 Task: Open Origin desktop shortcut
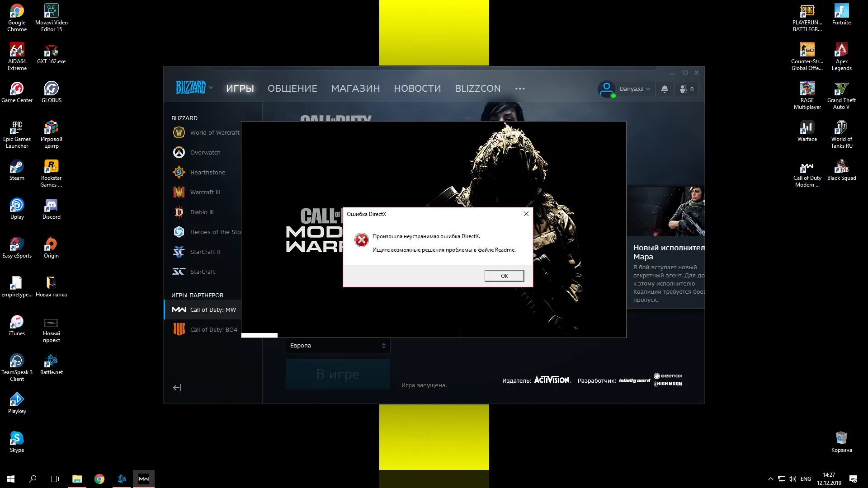[x=51, y=248]
